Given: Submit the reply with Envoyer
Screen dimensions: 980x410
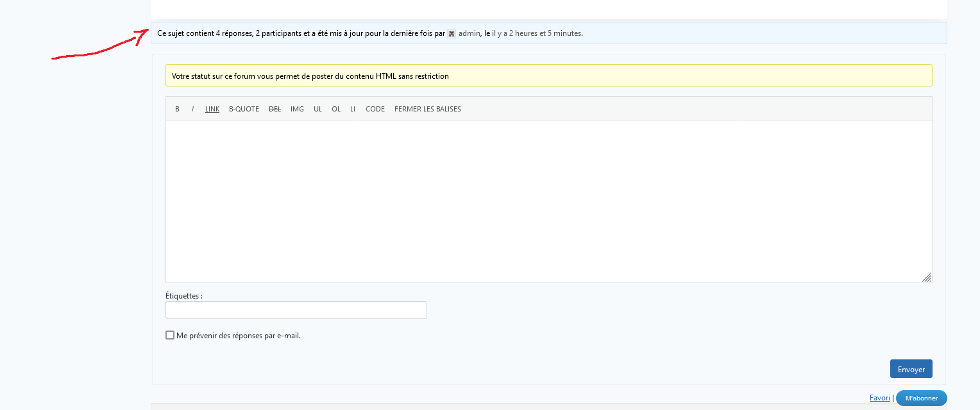Looking at the screenshot, I should (911, 369).
